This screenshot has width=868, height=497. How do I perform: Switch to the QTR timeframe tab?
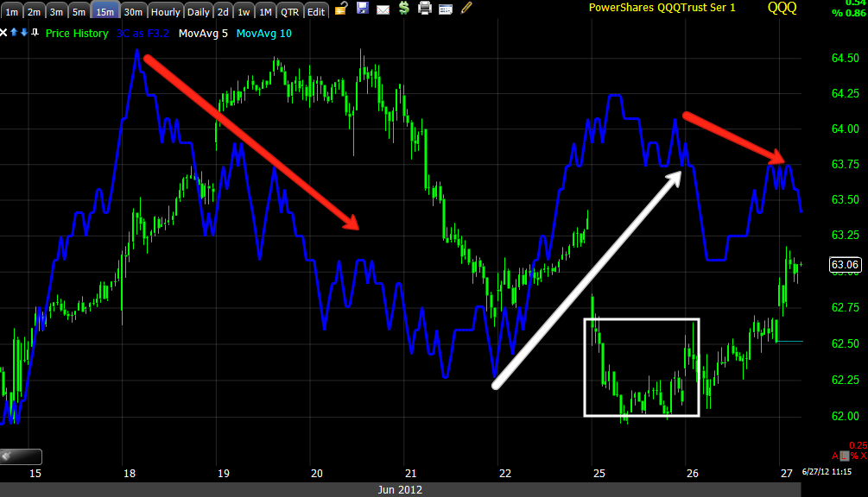coord(289,11)
